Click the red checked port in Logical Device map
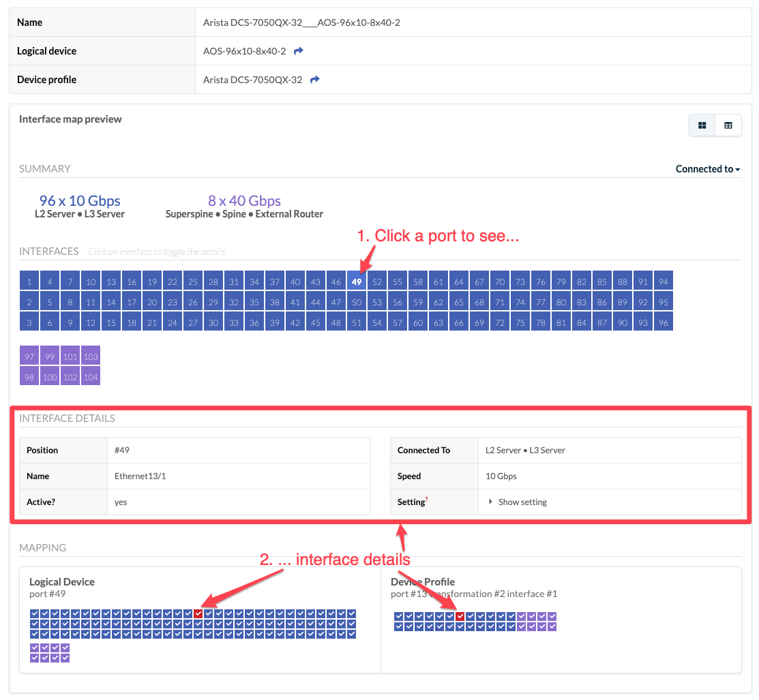The width and height of the screenshot is (759, 700). pyautogui.click(x=198, y=614)
